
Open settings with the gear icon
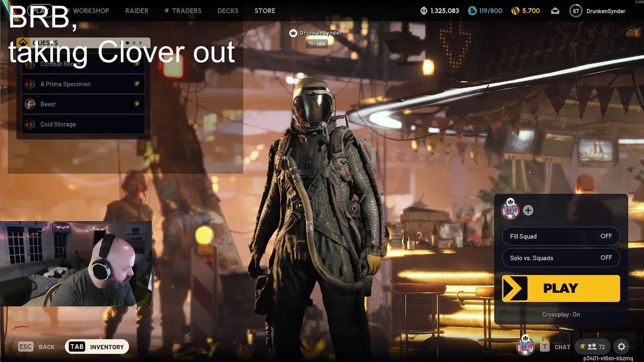[x=621, y=346]
